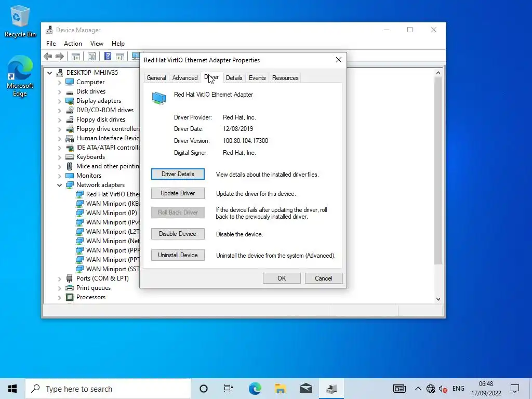The width and height of the screenshot is (532, 399).
Task: Switch to the Resources tab
Action: pos(285,78)
